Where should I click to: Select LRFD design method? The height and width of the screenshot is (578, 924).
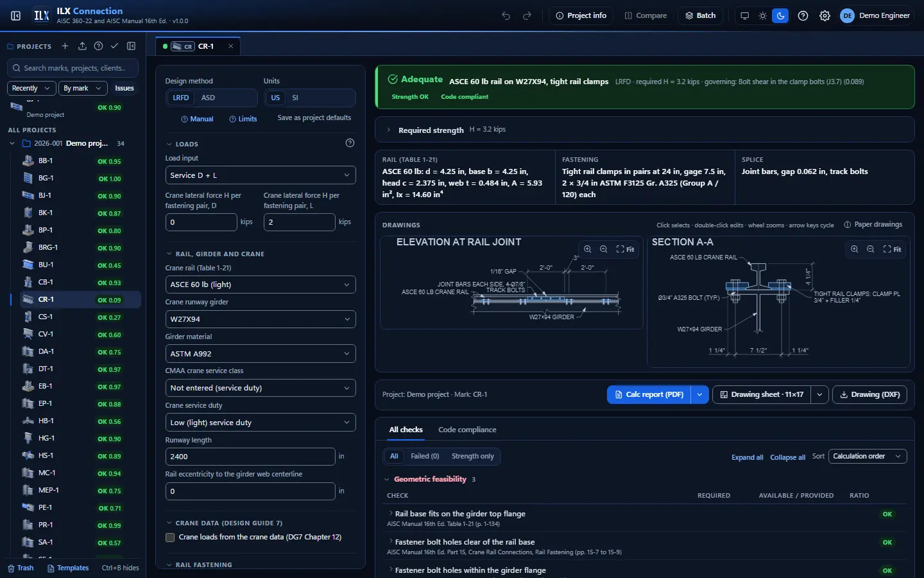click(181, 98)
